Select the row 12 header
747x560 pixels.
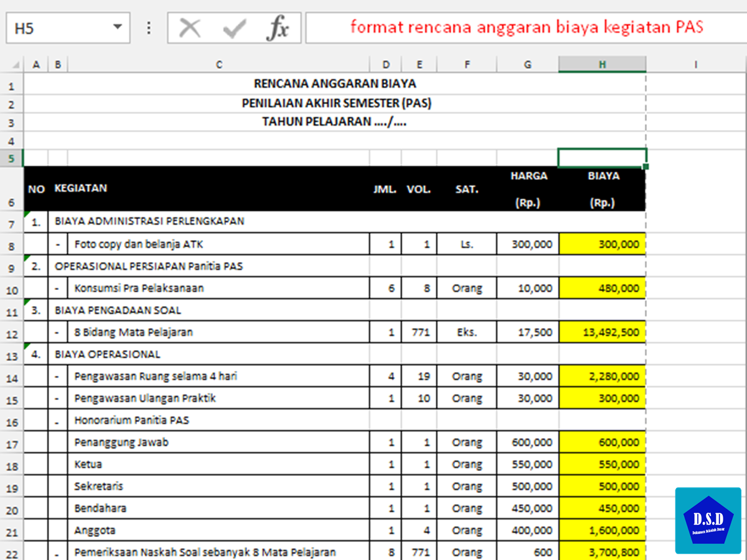click(x=12, y=333)
